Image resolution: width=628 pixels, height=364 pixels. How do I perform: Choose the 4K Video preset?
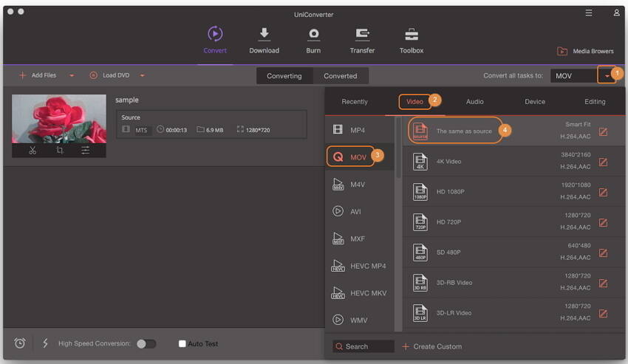pyautogui.click(x=513, y=162)
